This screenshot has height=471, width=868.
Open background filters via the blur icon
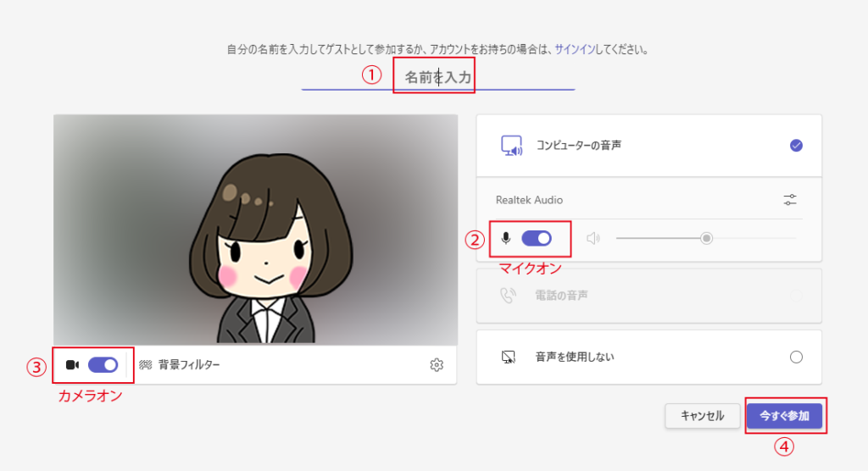[145, 365]
